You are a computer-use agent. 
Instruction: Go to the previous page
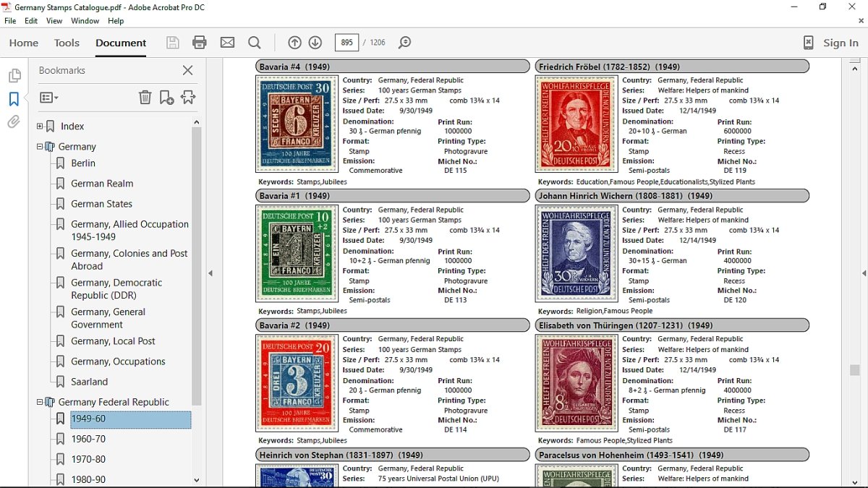click(x=294, y=43)
